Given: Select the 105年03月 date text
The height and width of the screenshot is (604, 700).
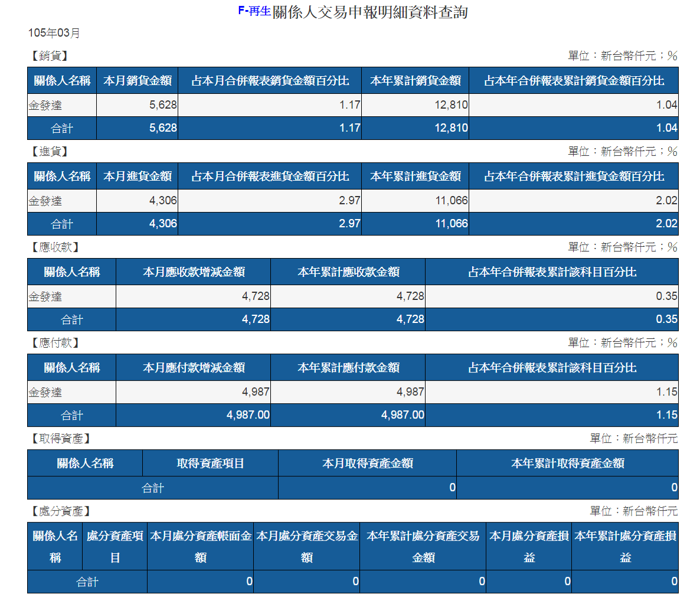Looking at the screenshot, I should (x=54, y=33).
